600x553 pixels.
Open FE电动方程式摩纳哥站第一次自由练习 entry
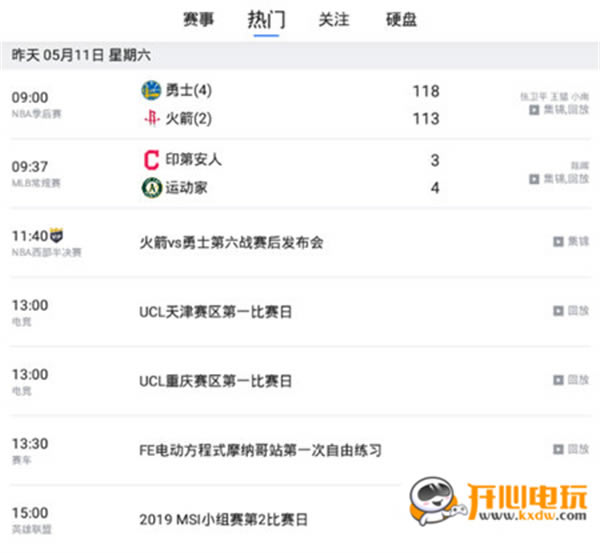[x=261, y=450]
